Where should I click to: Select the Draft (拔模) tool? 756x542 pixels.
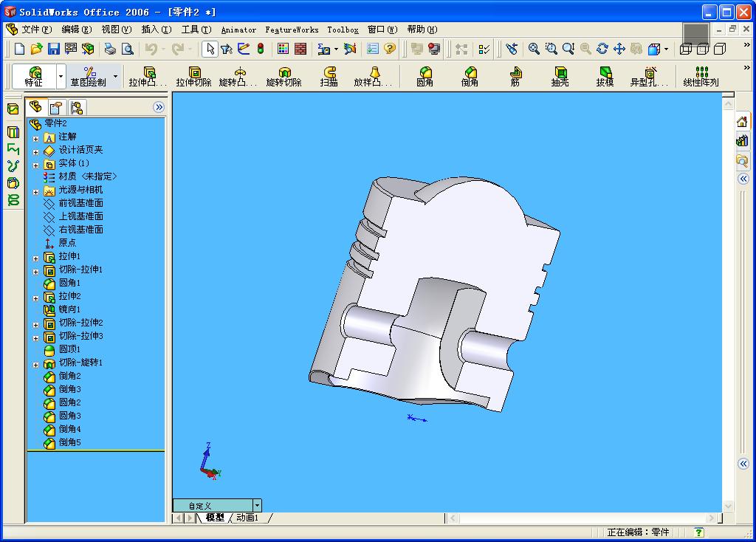click(605, 77)
